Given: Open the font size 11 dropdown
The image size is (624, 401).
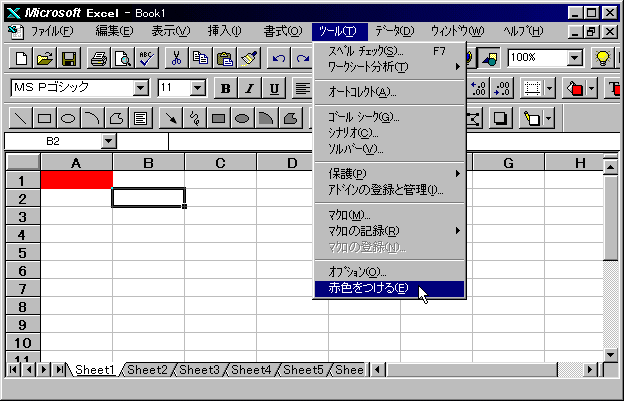Looking at the screenshot, I should 198,88.
